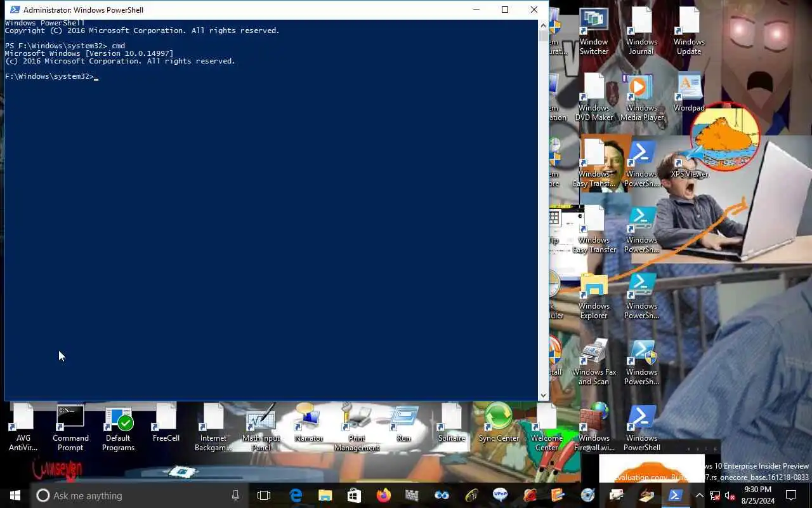Viewport: 812px width, 508px height.
Task: Open the Sync Center shortcut
Action: click(x=499, y=423)
